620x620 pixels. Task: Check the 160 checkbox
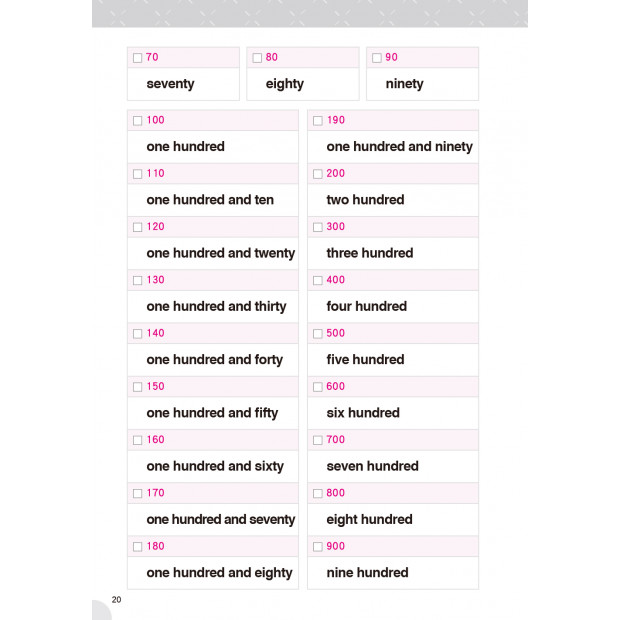pyautogui.click(x=137, y=440)
